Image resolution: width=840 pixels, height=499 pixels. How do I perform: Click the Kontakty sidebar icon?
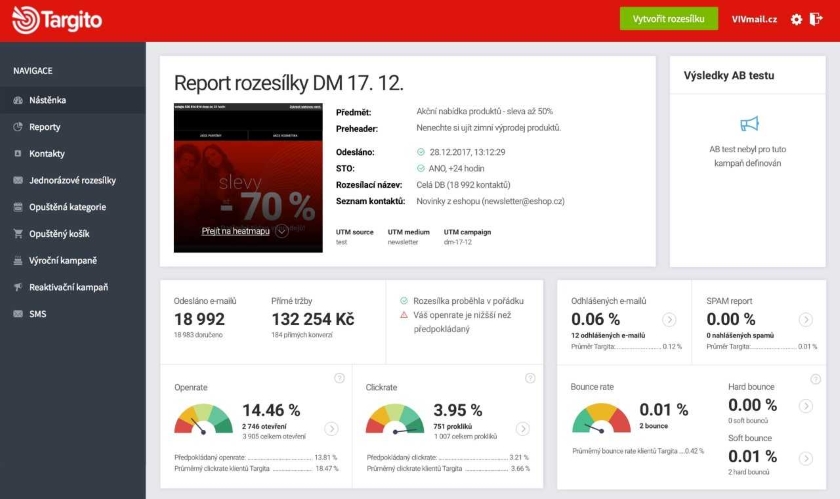click(18, 153)
